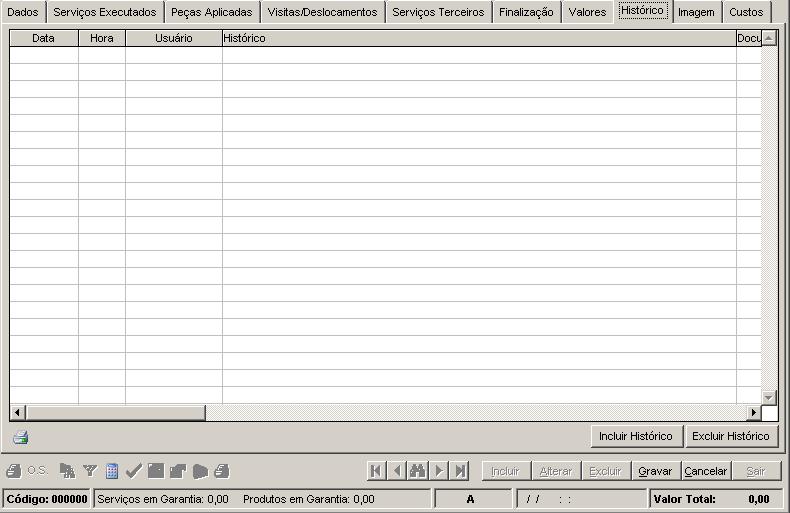Click the grayed tree-structure icon after O.S.

(x=67, y=471)
